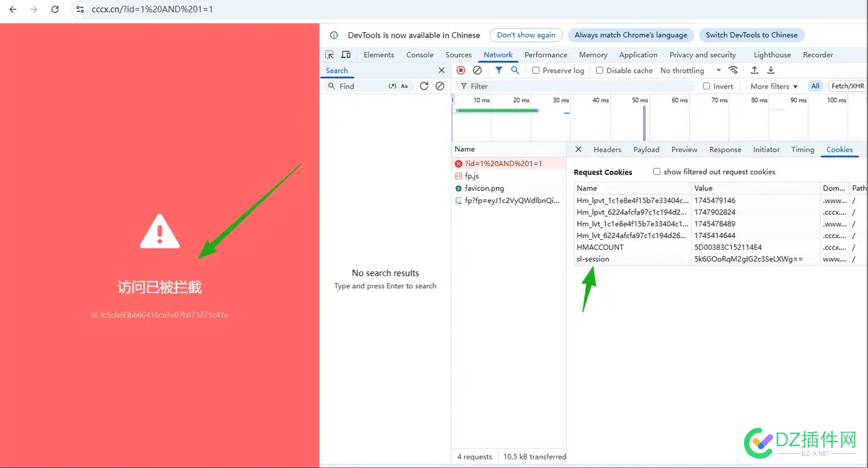Open the Application tab
Viewport: 868px width, 468px height.
point(638,55)
